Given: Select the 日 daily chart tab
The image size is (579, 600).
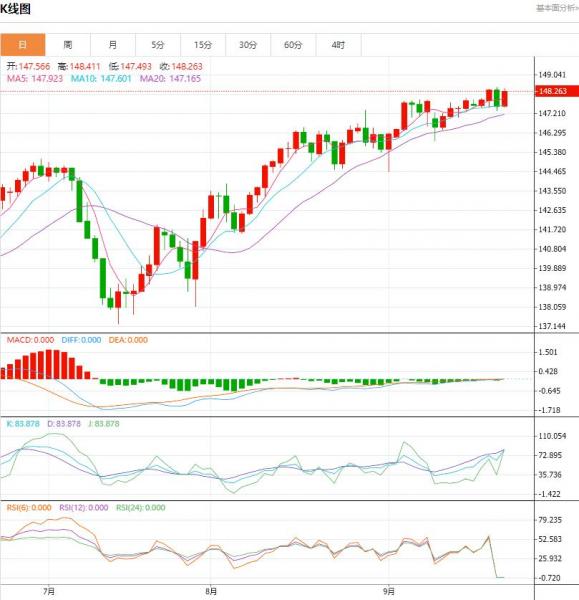Looking at the screenshot, I should pyautogui.click(x=23, y=45).
